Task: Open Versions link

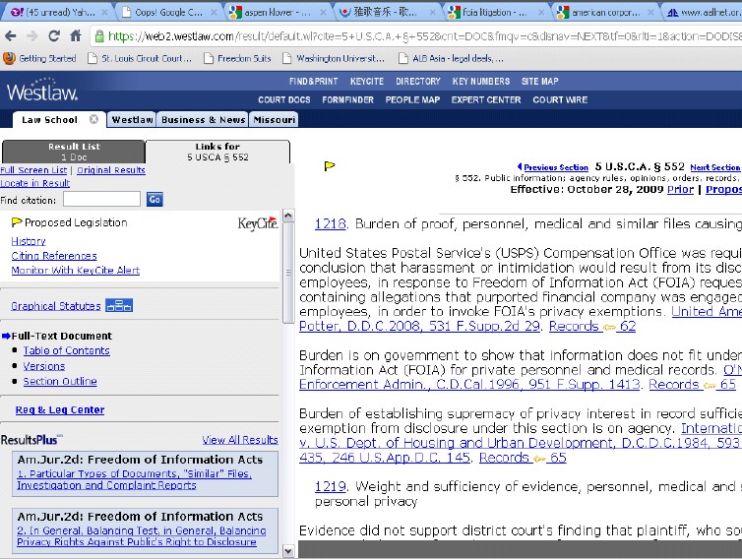Action: pyautogui.click(x=44, y=366)
